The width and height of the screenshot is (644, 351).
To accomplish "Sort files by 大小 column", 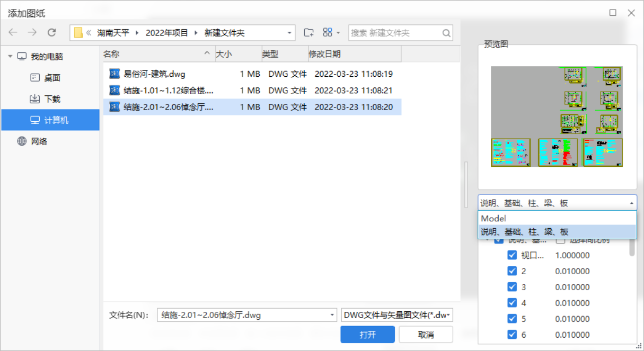I will pyautogui.click(x=238, y=54).
